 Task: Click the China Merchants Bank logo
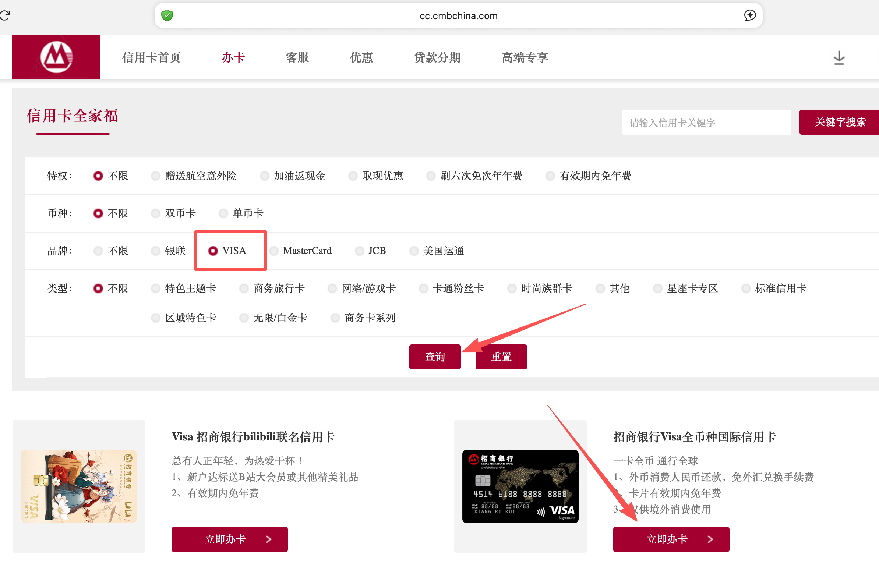(56, 57)
